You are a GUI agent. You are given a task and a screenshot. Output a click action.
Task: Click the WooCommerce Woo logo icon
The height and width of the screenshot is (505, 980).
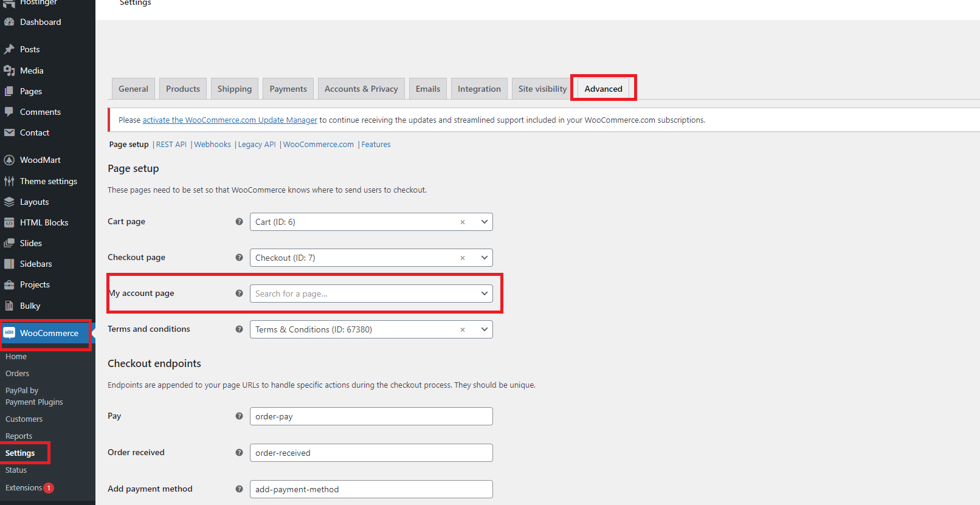[x=9, y=333]
